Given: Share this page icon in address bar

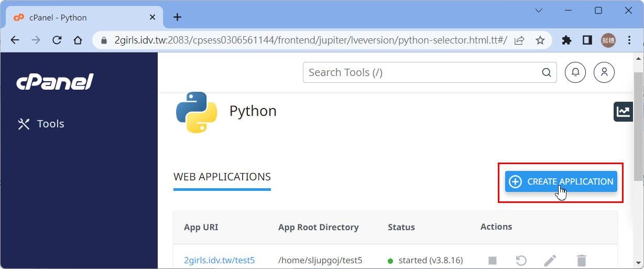Looking at the screenshot, I should pyautogui.click(x=519, y=40).
